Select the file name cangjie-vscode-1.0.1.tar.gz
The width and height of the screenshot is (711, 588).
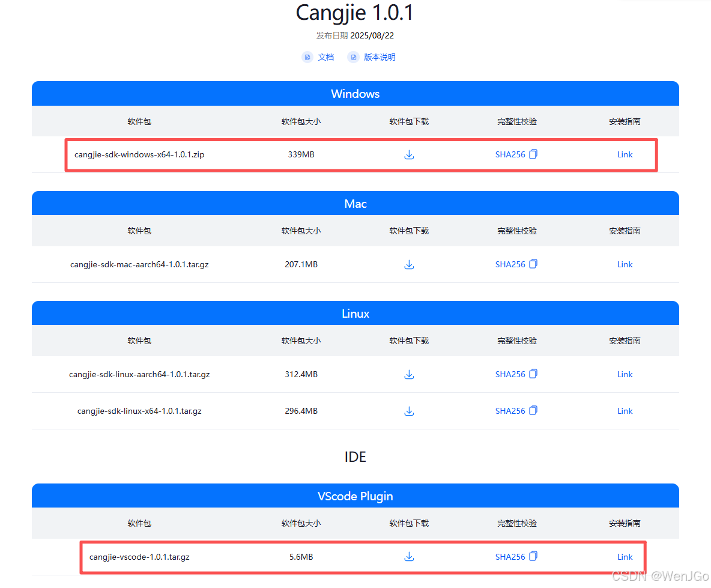(139, 557)
